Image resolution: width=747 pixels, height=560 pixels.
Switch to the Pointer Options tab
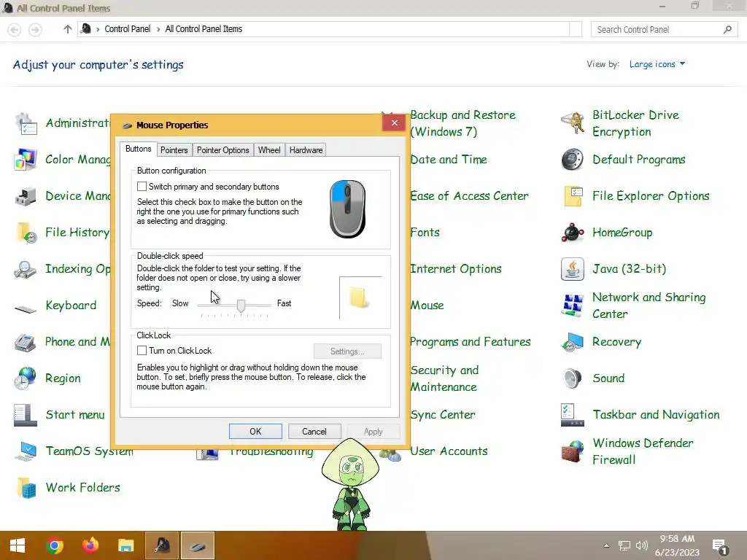222,150
